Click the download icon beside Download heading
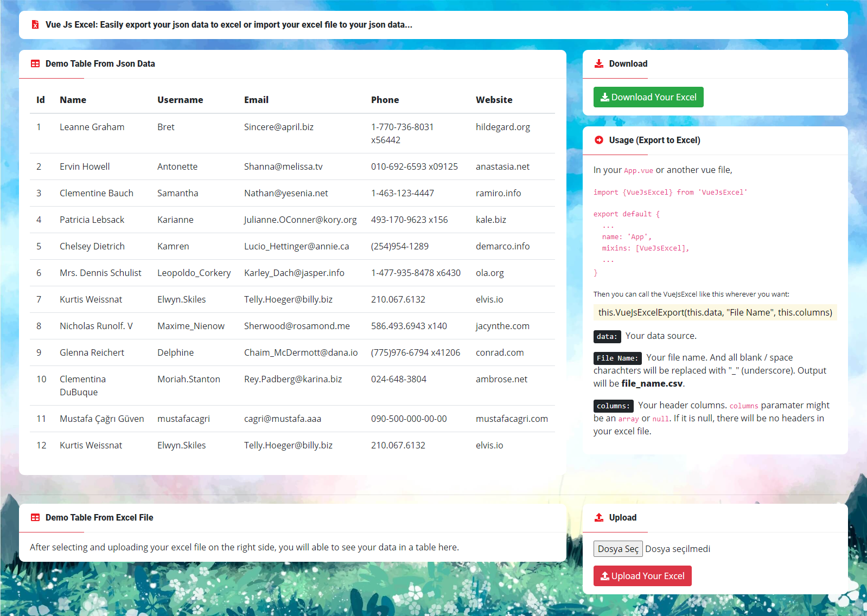 [x=599, y=64]
